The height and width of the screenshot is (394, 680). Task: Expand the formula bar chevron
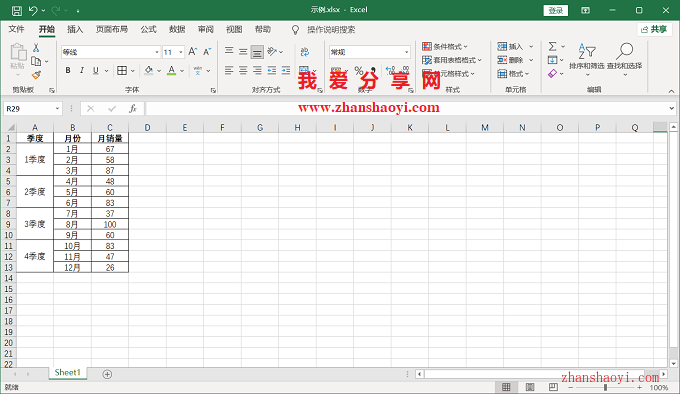[671, 108]
